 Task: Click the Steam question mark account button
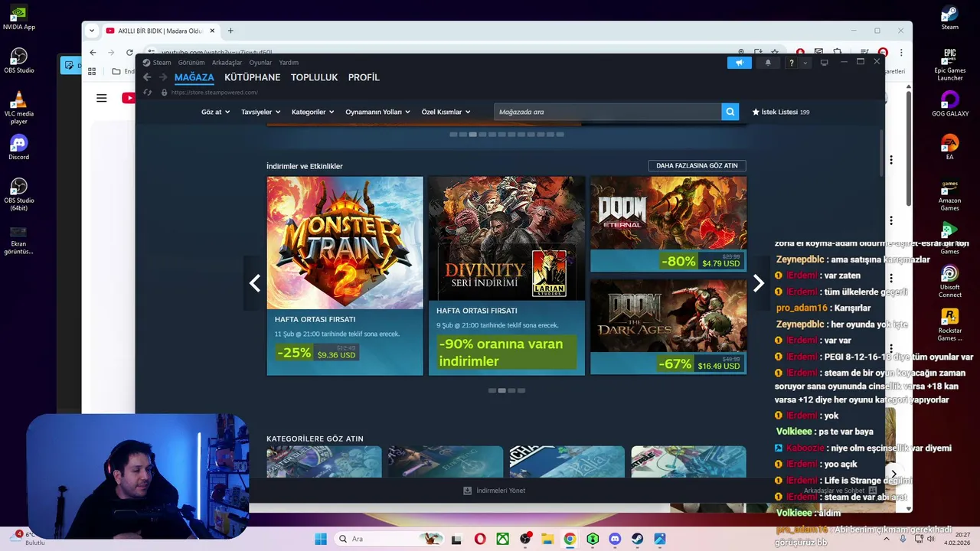pyautogui.click(x=792, y=63)
